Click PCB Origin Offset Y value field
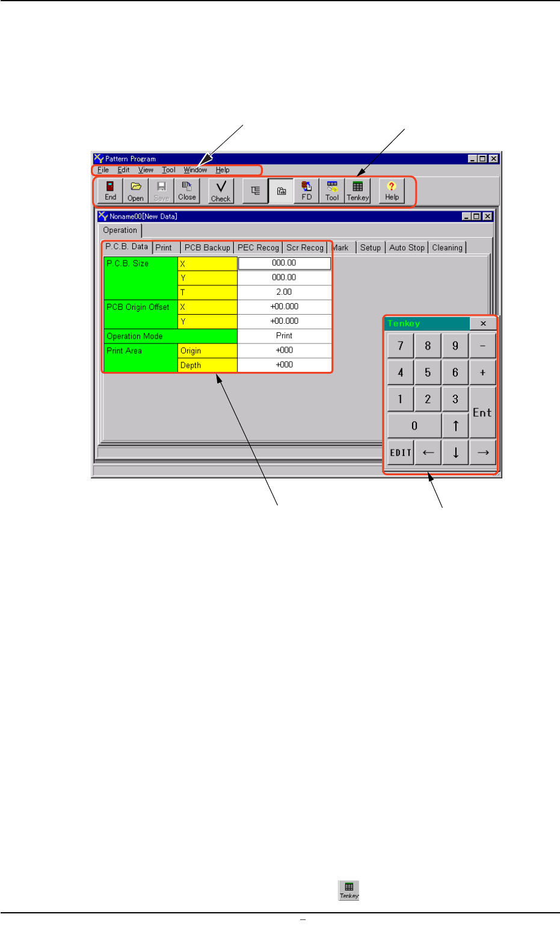Image resolution: width=560 pixels, height=926 pixels. pyautogui.click(x=285, y=321)
